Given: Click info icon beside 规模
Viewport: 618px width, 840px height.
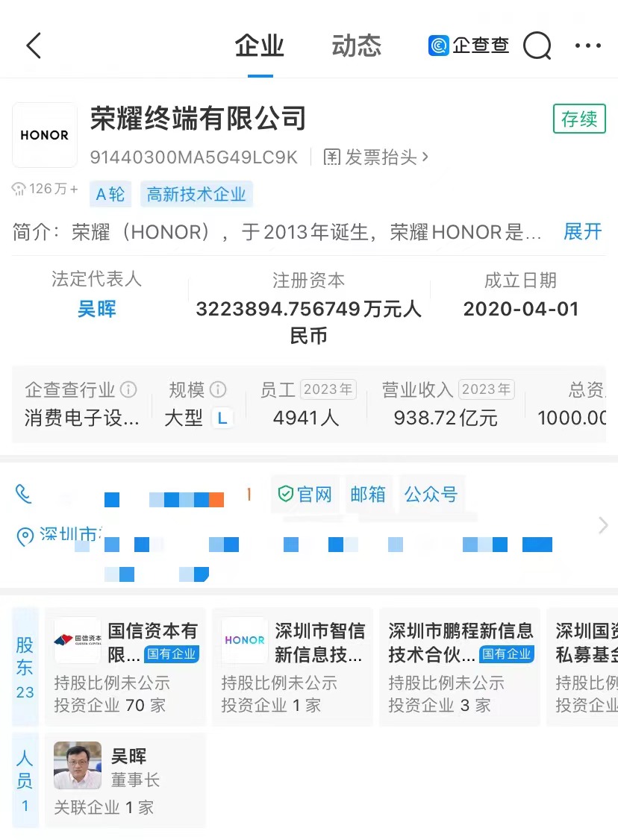Looking at the screenshot, I should click(x=218, y=389).
